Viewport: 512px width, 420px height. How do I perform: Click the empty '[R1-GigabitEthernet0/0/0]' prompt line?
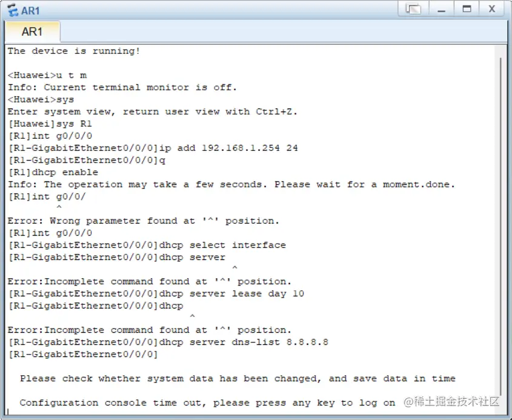(x=83, y=354)
